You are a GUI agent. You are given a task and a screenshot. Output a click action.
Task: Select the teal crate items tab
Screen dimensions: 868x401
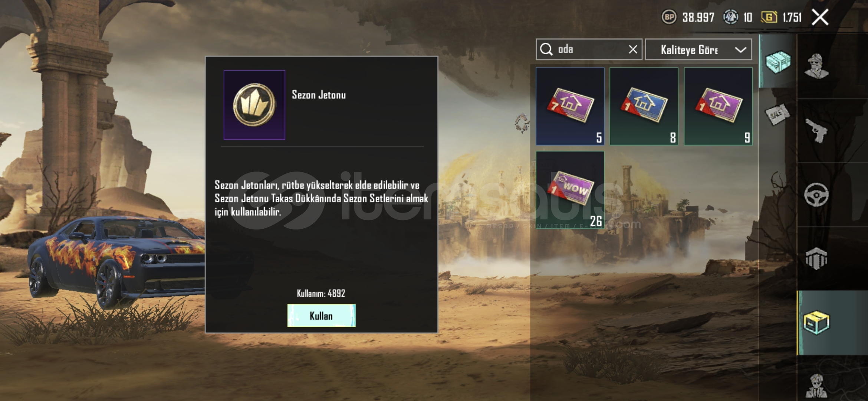coord(778,62)
